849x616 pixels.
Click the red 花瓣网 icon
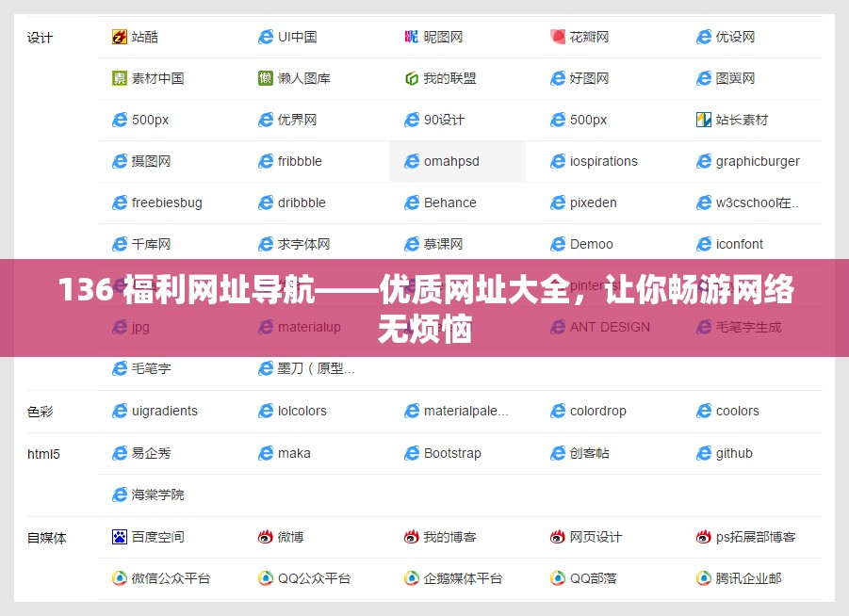click(x=558, y=37)
